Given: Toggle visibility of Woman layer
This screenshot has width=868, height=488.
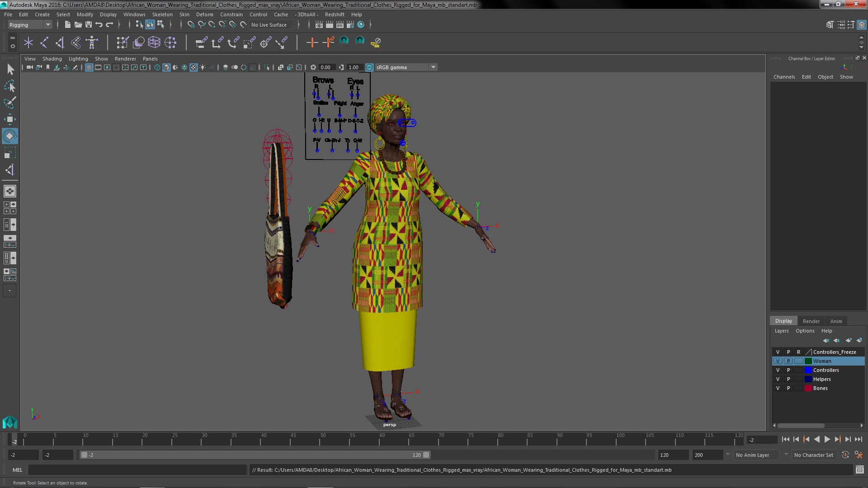Looking at the screenshot, I should coord(778,361).
